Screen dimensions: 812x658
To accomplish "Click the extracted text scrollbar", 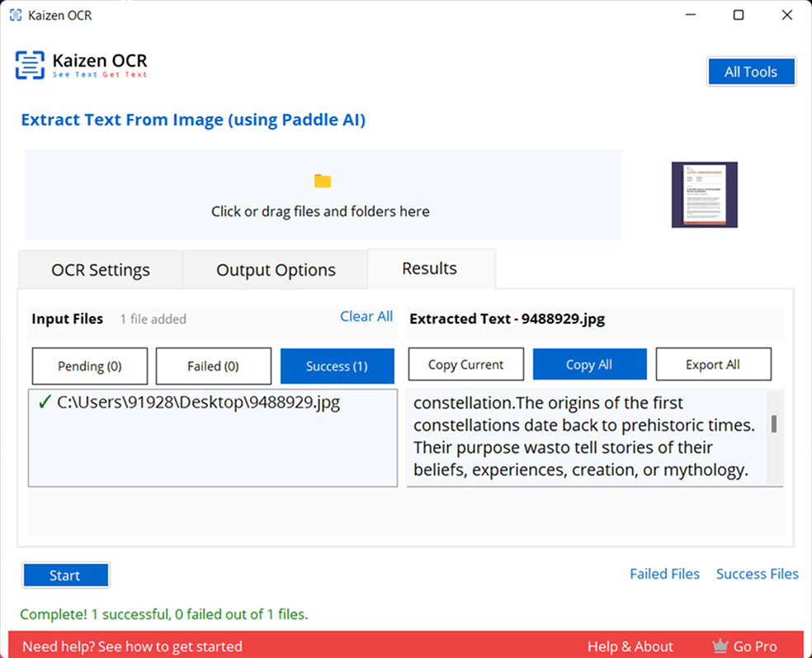I will point(774,424).
